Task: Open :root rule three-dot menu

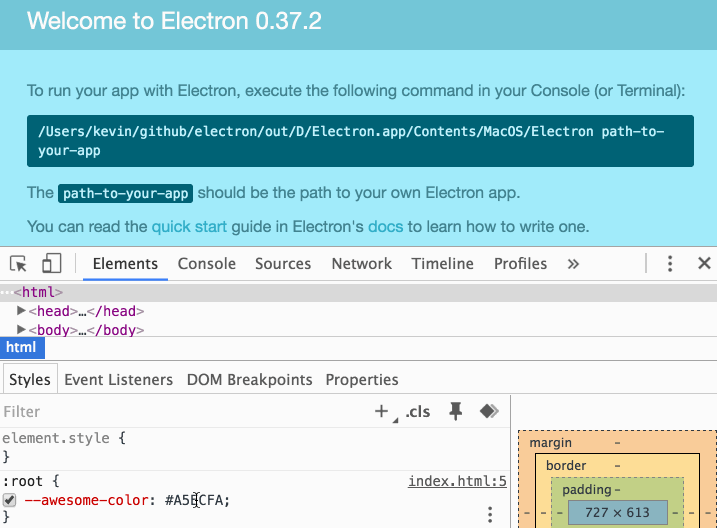Action: coord(490,515)
